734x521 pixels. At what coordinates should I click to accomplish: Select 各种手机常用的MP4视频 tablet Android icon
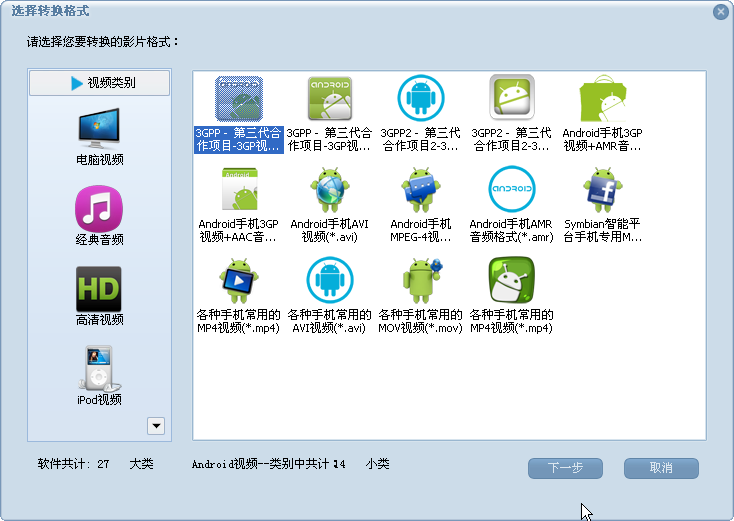pyautogui.click(x=239, y=280)
